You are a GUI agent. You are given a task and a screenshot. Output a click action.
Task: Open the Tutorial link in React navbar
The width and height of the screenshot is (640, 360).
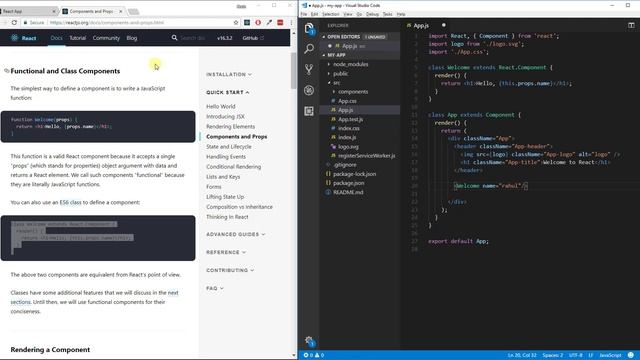[x=78, y=38]
